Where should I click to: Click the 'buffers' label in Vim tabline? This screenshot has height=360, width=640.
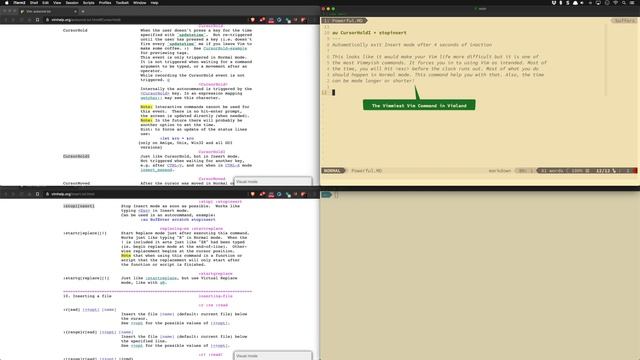pyautogui.click(x=624, y=20)
